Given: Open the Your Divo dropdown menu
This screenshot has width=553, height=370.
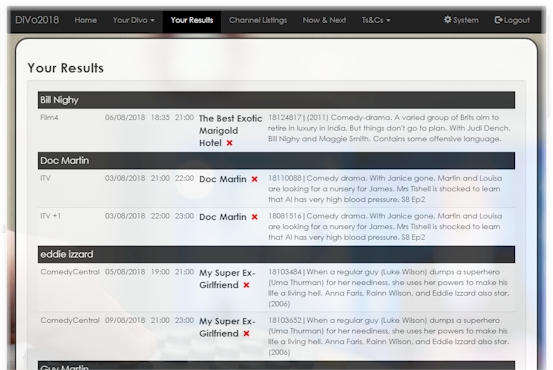Looking at the screenshot, I should pos(134,20).
